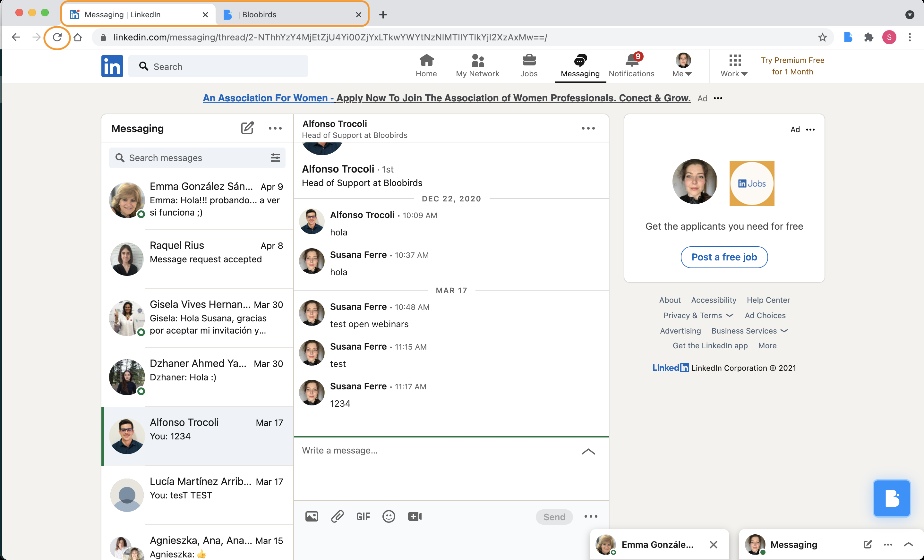Select the Messaging | LinkedIn tab
This screenshot has height=560, width=924.
139,15
